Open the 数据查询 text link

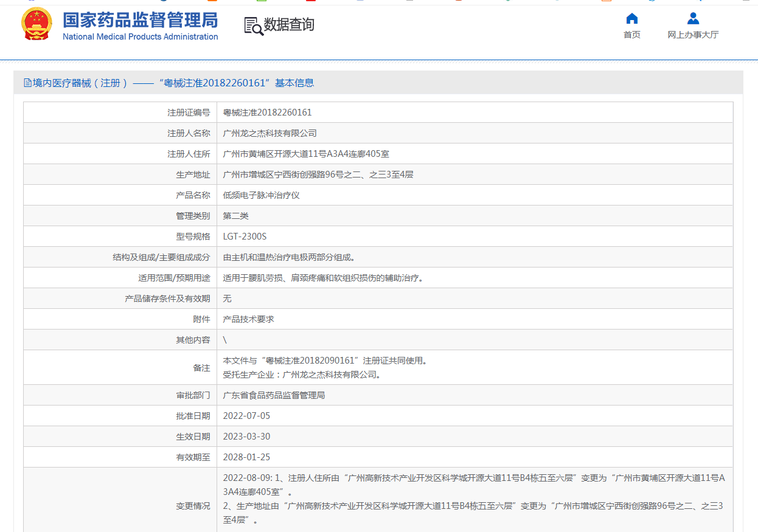coord(289,25)
